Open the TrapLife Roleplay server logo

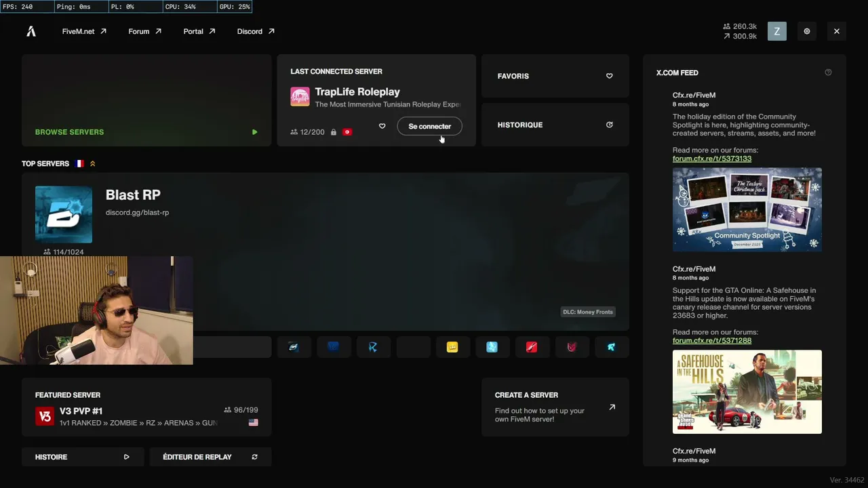(x=300, y=96)
